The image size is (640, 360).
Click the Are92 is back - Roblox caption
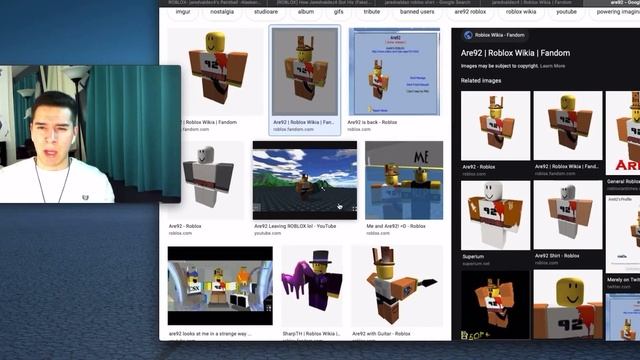(372, 122)
